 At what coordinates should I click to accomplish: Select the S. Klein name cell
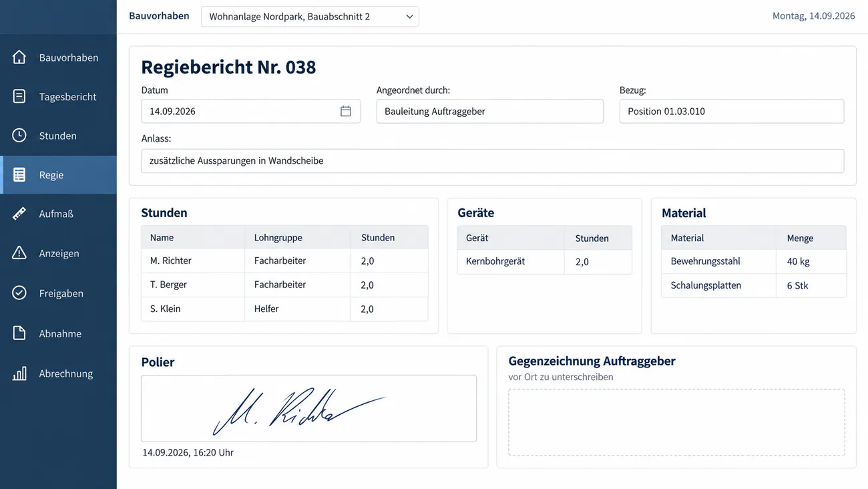pos(193,309)
